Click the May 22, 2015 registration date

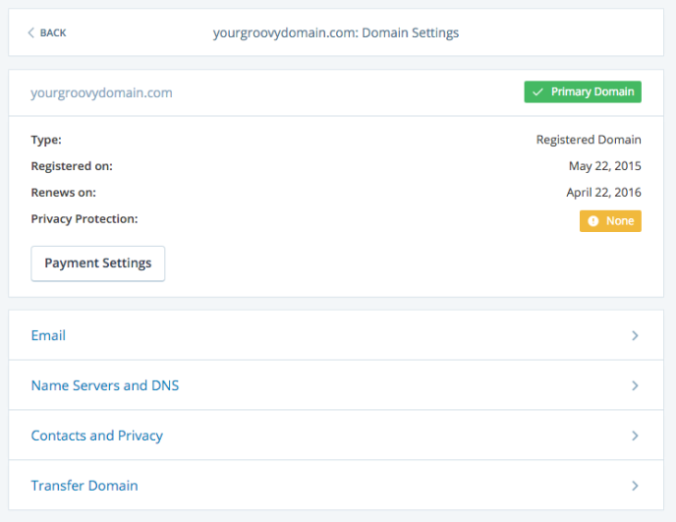(605, 166)
